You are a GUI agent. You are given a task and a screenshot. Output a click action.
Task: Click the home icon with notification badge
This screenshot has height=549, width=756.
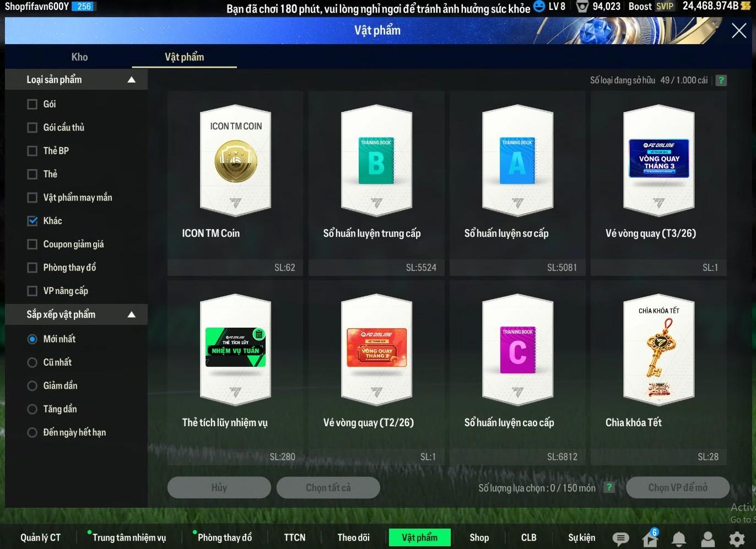point(650,538)
